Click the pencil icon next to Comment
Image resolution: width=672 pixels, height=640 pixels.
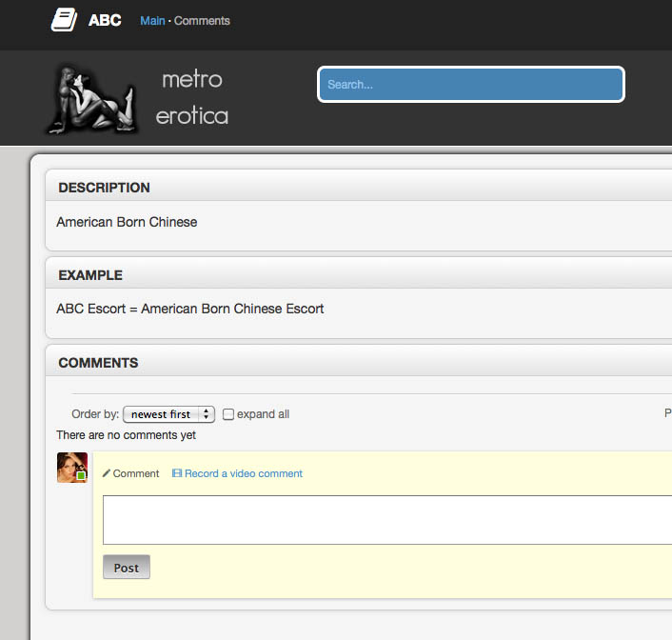pyautogui.click(x=107, y=473)
